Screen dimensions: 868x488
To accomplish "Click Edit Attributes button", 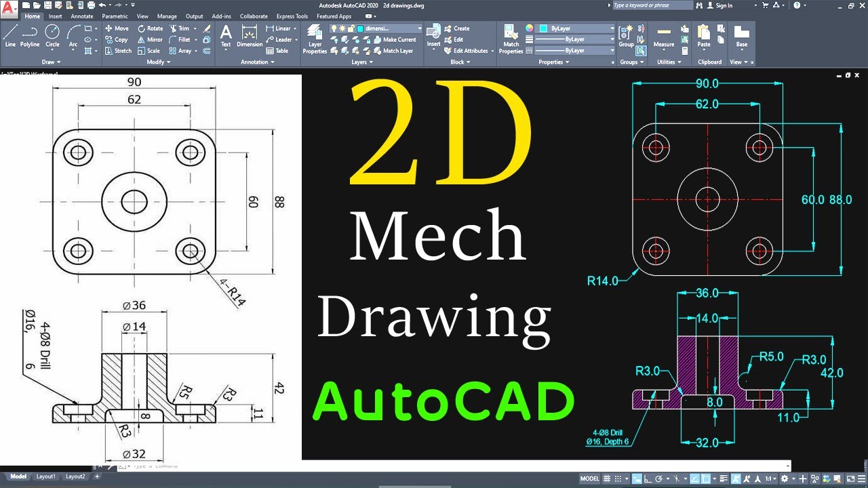I will [x=466, y=51].
